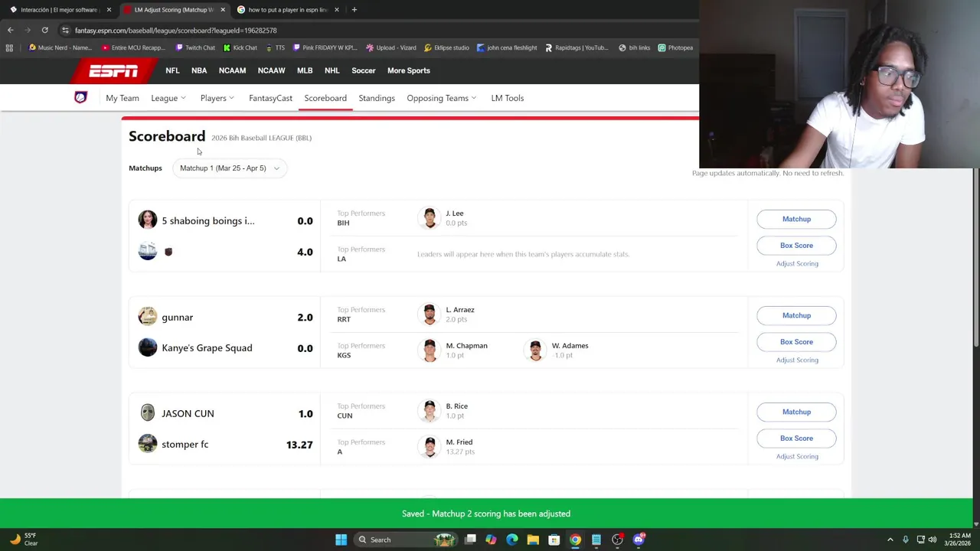Go to NFL section
The height and width of the screenshot is (551, 980).
point(172,70)
